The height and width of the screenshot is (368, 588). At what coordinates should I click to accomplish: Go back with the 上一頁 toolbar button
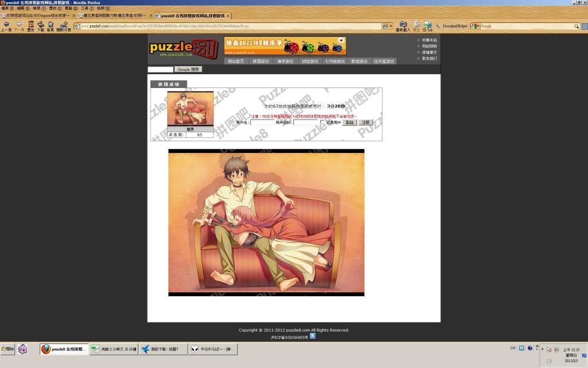point(6,26)
